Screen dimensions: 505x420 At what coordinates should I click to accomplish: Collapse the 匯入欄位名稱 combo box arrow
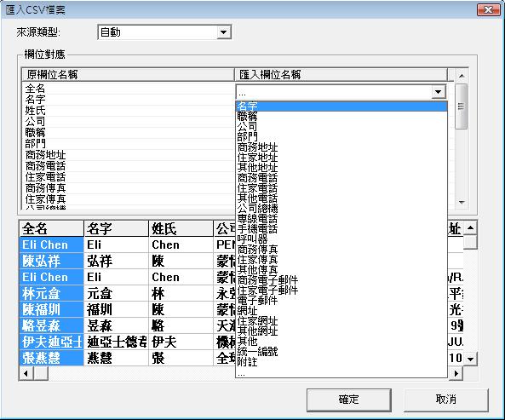pos(438,92)
